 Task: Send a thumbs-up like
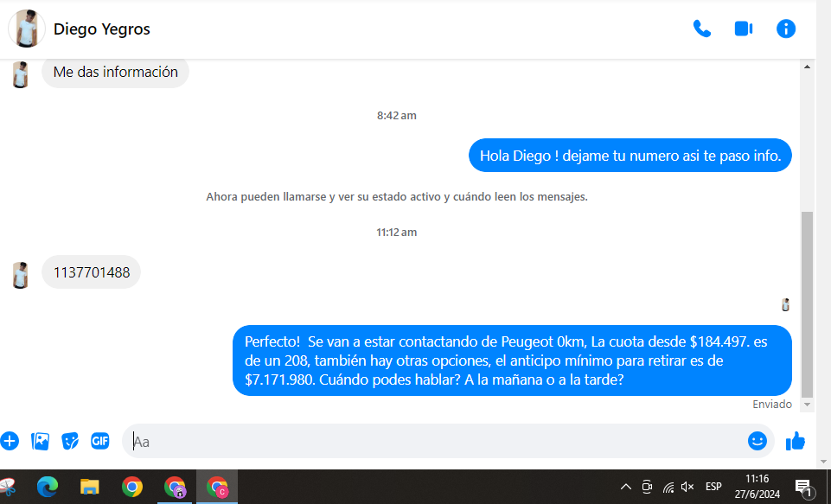(x=796, y=441)
